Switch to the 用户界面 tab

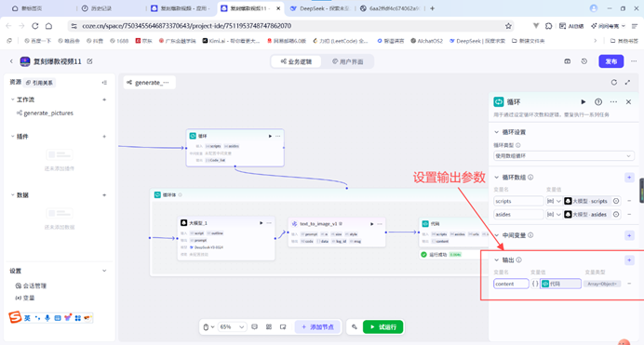point(347,61)
